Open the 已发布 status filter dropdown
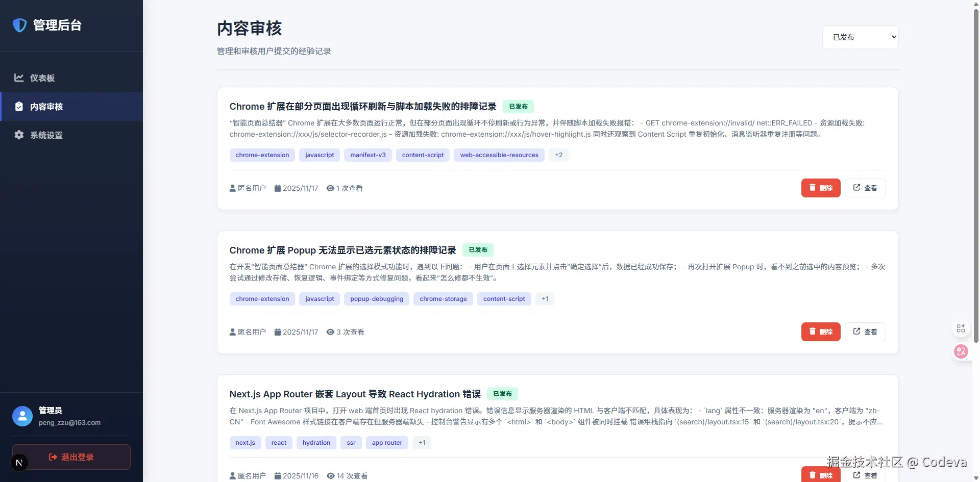The height and width of the screenshot is (482, 980). (861, 37)
